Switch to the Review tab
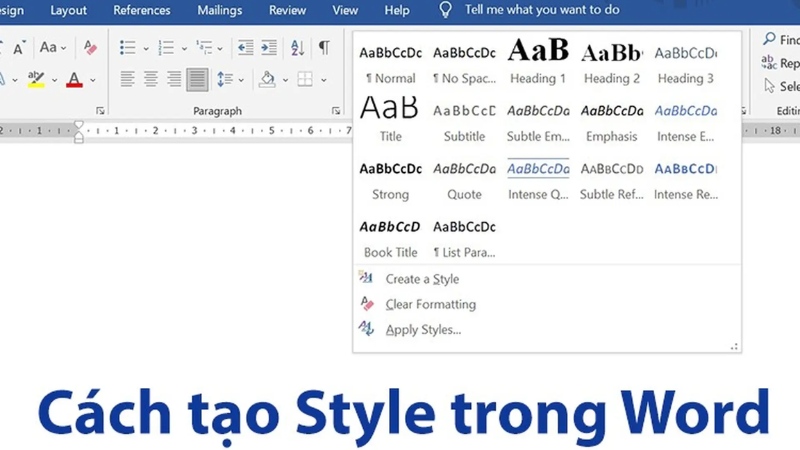This screenshot has height=450, width=800. point(288,10)
